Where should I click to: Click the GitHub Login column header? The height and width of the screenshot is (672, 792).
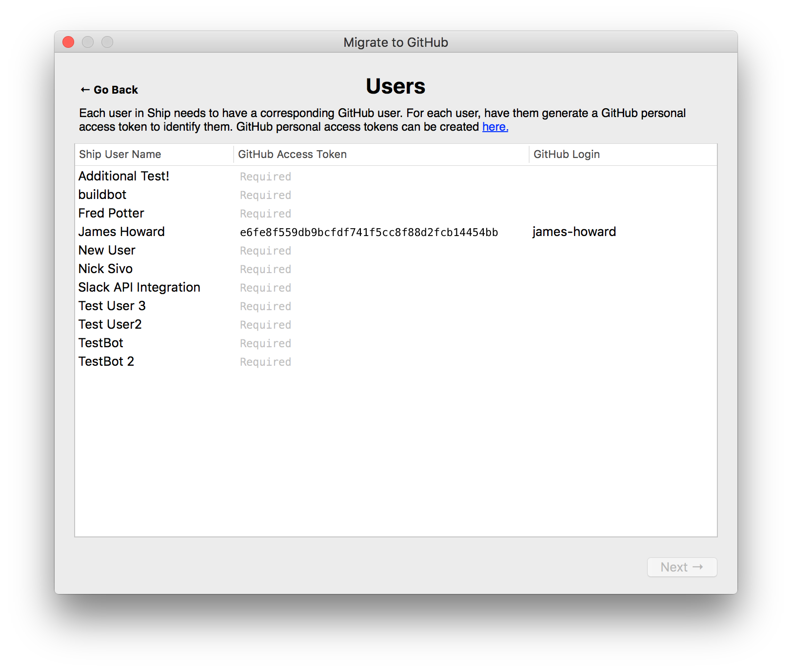(x=623, y=155)
